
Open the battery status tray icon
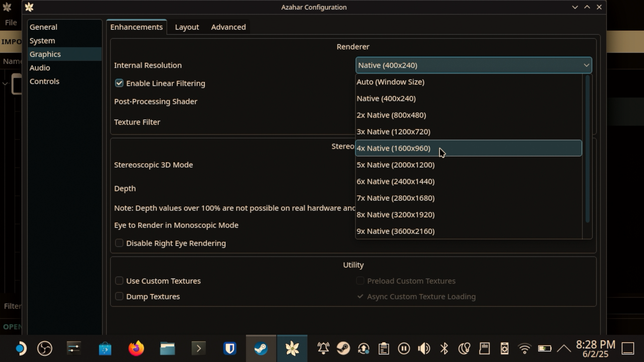(545, 349)
